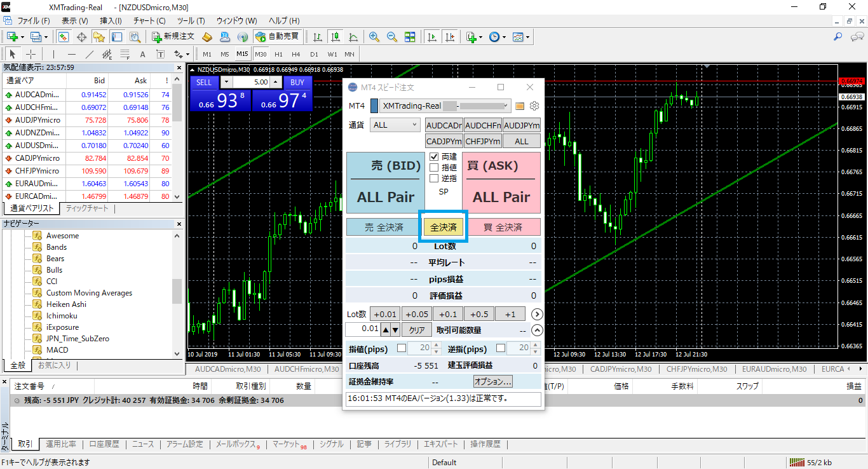Uncheck the 両建 checkbox
Viewport: 868px width, 469px height.
434,156
